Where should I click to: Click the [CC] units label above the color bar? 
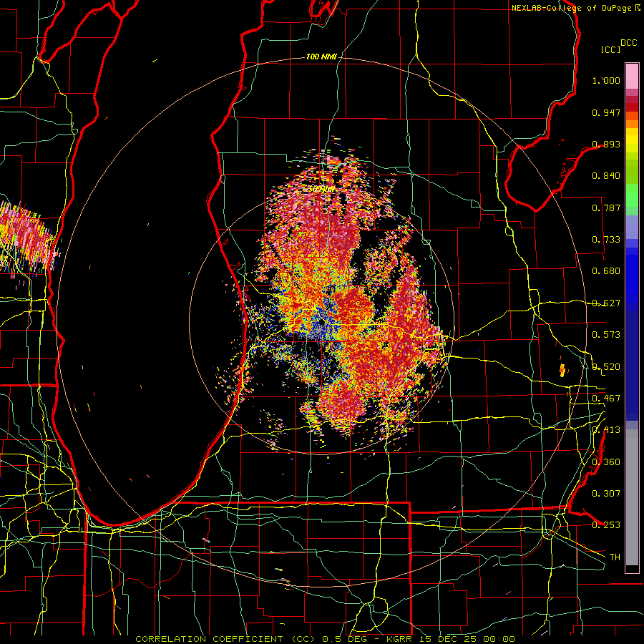[610, 49]
